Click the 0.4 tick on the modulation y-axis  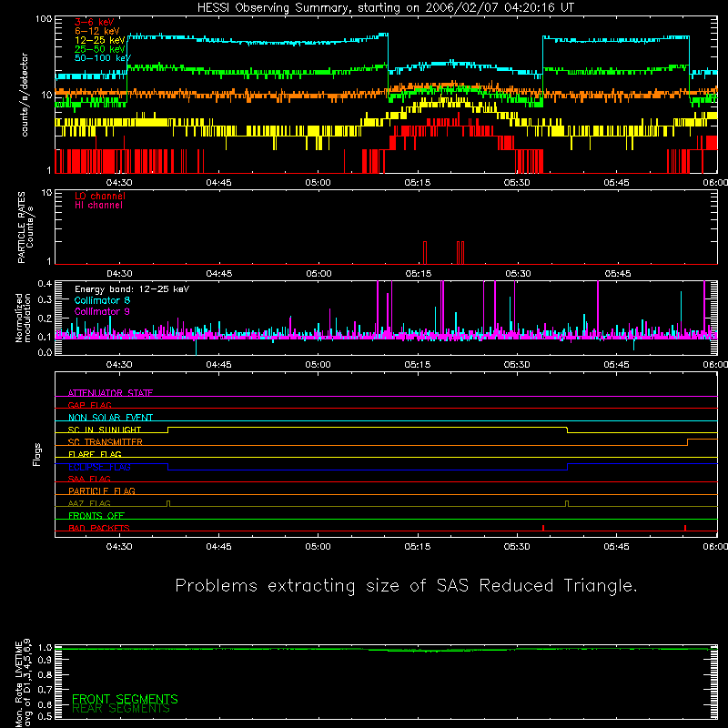(x=45, y=284)
